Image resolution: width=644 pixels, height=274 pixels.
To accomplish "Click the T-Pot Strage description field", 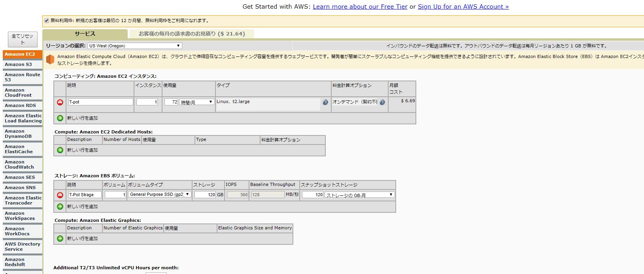I will point(85,195).
